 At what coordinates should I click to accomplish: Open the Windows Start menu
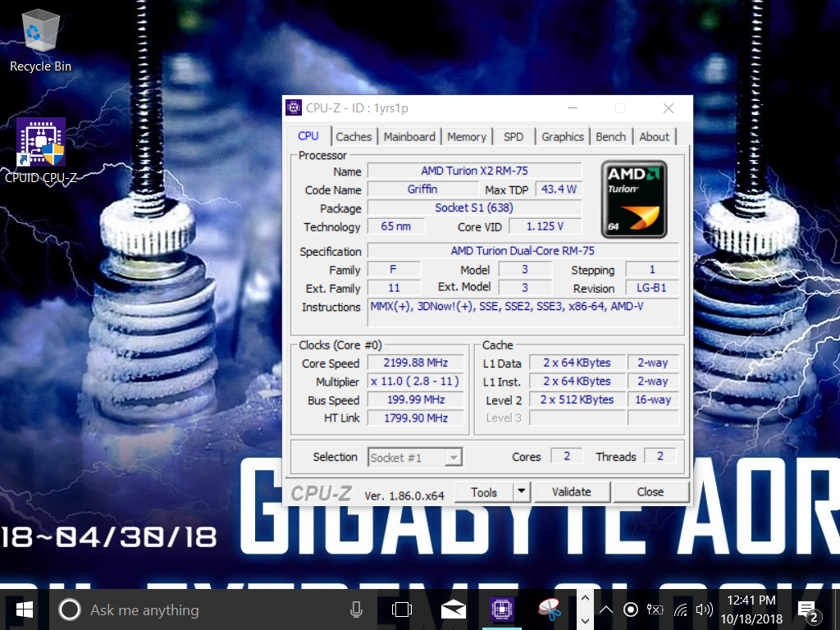click(x=24, y=609)
